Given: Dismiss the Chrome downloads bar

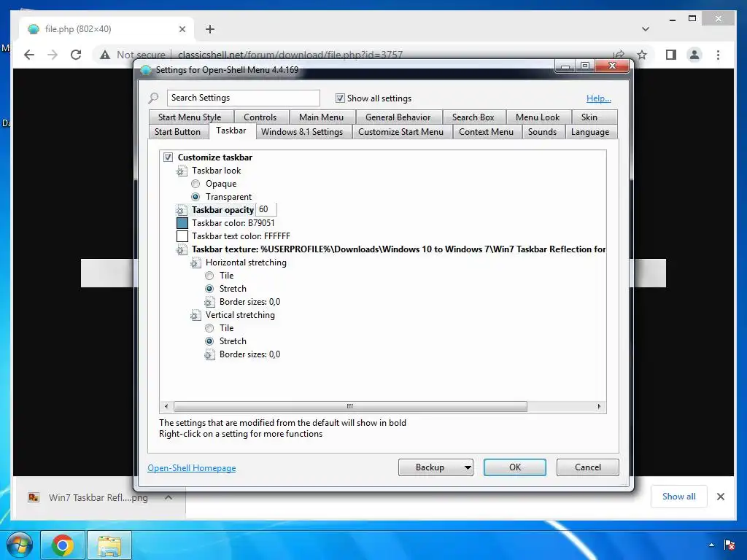Looking at the screenshot, I should [721, 497].
